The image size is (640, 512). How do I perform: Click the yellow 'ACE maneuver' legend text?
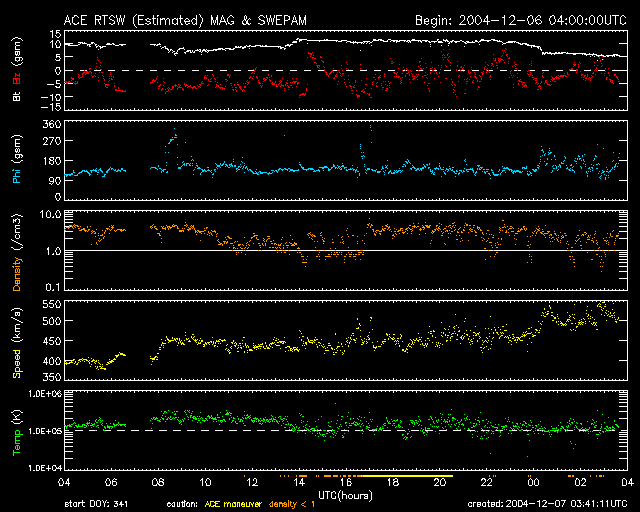233,504
